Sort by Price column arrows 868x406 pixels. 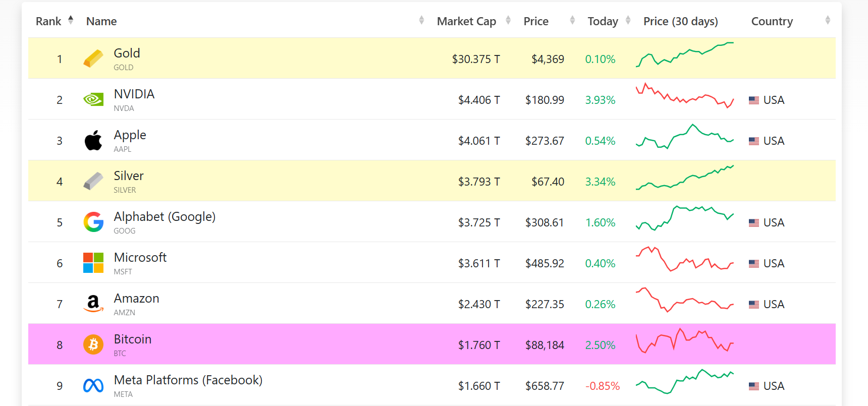(572, 20)
